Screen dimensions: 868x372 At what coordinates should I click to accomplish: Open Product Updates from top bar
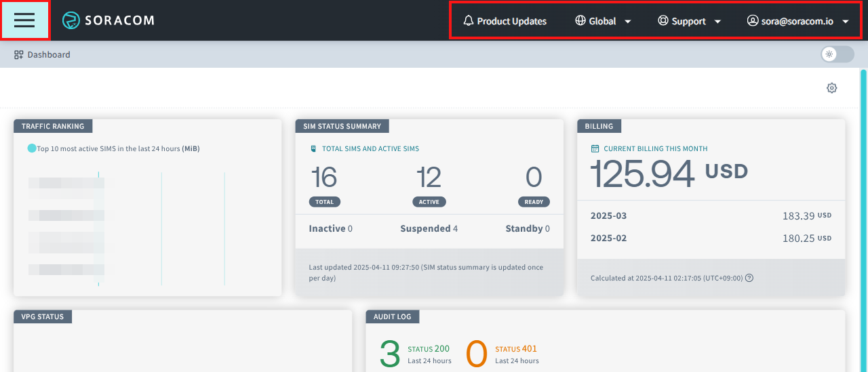(x=511, y=21)
